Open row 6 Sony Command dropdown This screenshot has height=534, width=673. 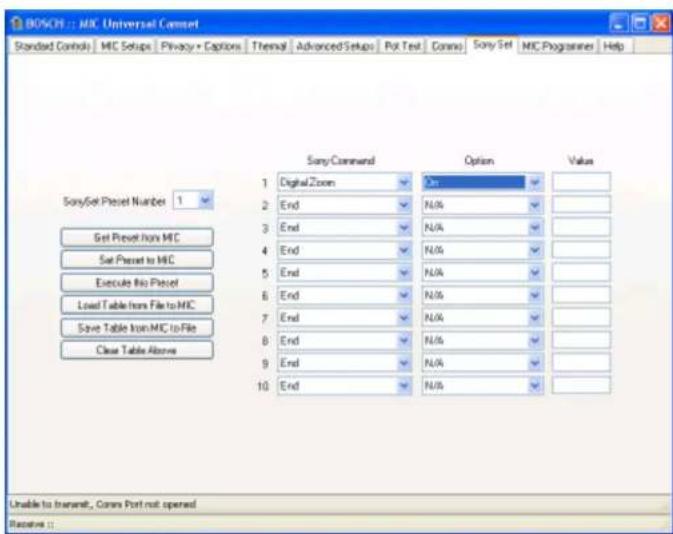pos(345,295)
